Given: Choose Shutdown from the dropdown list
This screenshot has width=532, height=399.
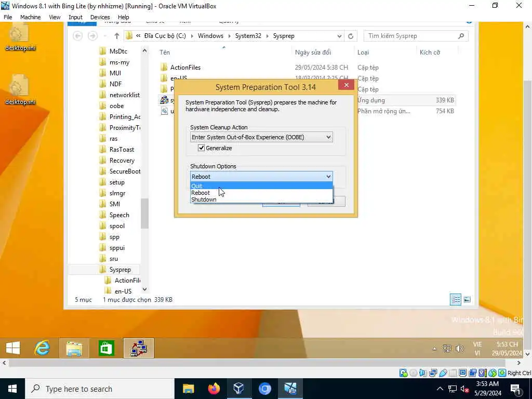Looking at the screenshot, I should pos(261,199).
